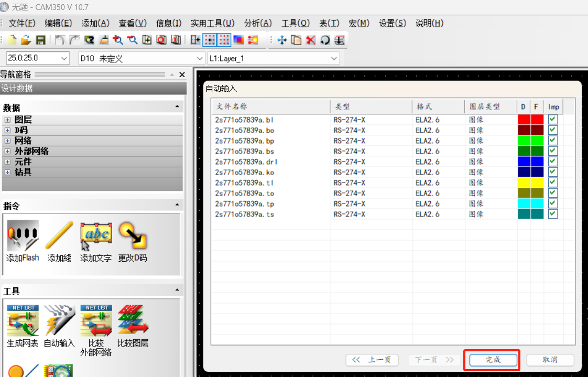Uncheck Imp checkbox for 2s771o57839a.to
The image size is (588, 377).
pos(553,193)
